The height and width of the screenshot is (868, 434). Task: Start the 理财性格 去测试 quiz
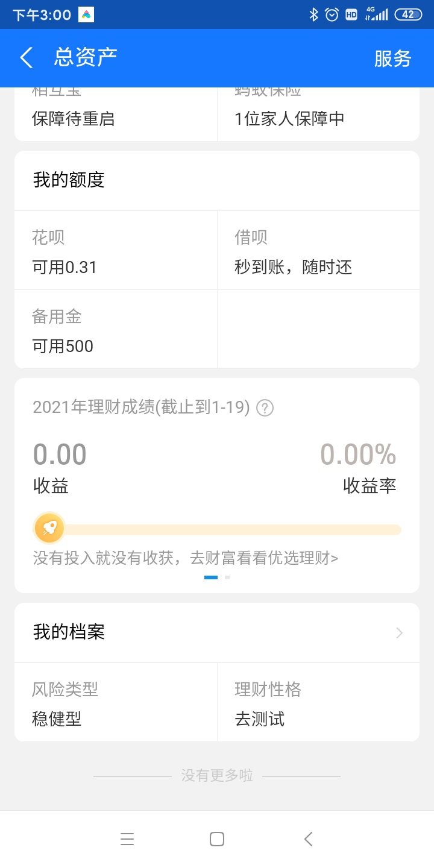[x=318, y=703]
